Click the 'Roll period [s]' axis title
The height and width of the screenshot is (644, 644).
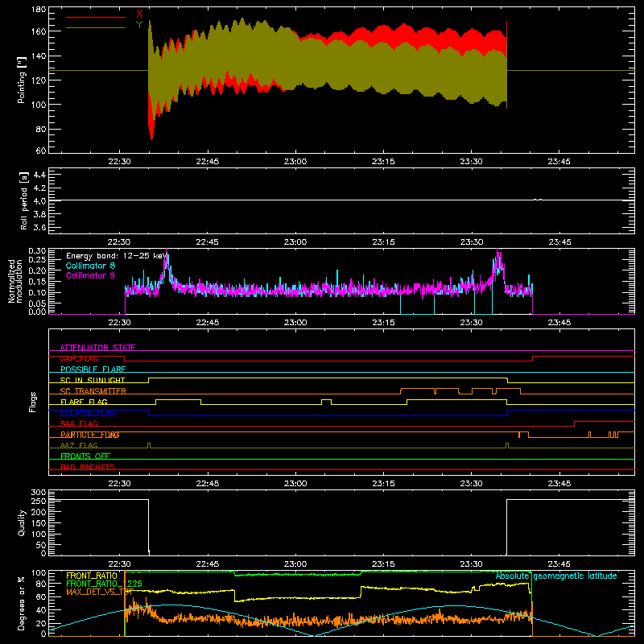click(24, 200)
